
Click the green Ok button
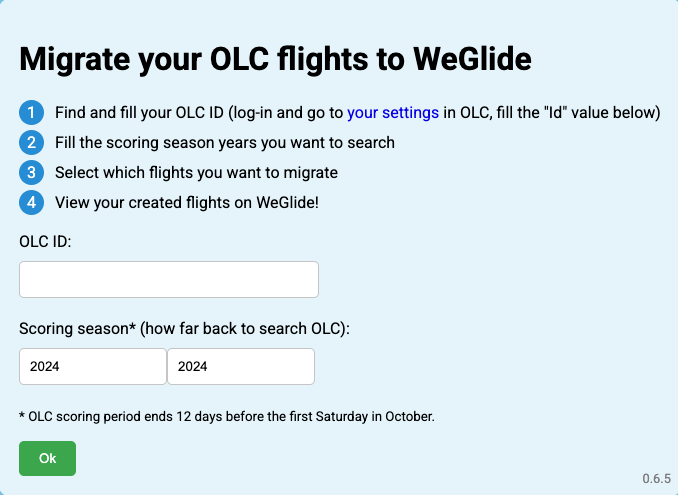[x=47, y=458]
